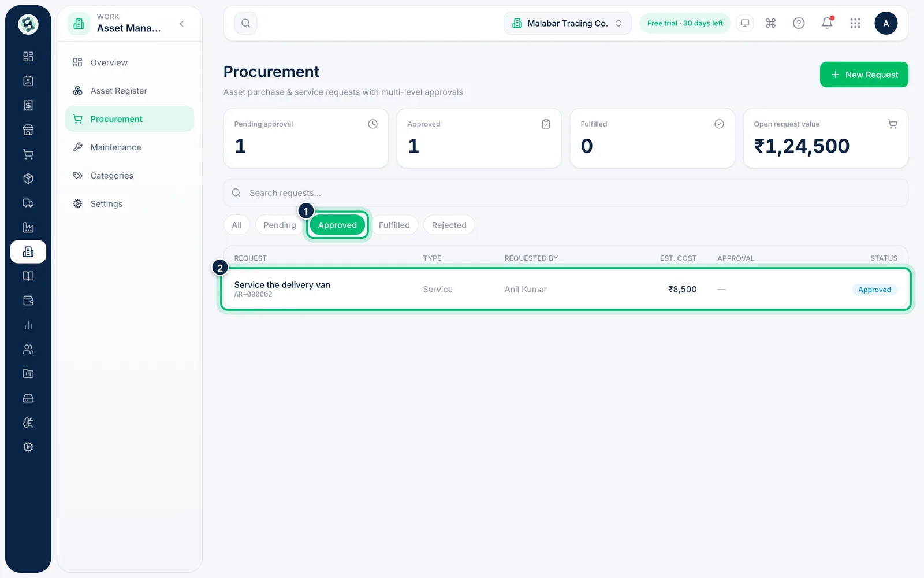
Task: Click the bar chart icon in the dark rail
Action: 28,325
